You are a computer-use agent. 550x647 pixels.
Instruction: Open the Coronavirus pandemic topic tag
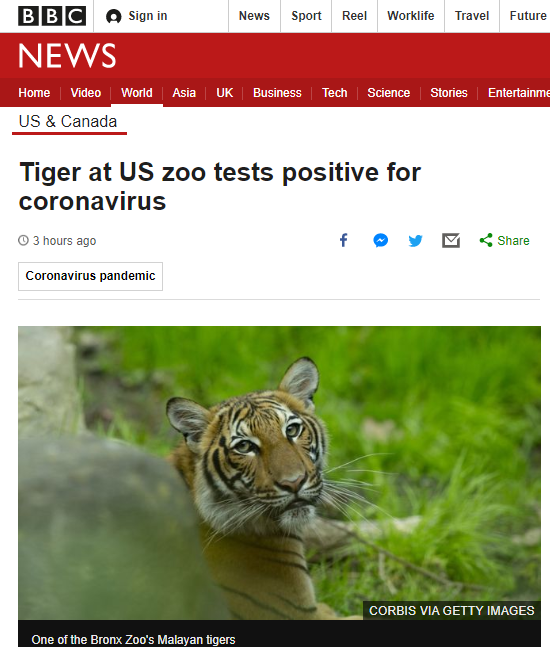(90, 276)
